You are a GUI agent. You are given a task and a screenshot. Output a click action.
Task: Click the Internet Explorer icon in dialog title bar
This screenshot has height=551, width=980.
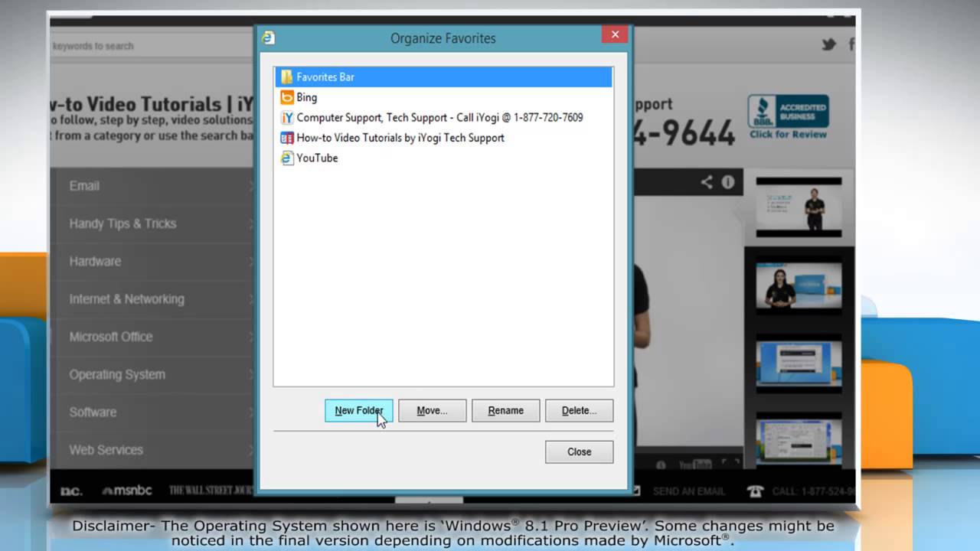point(268,37)
